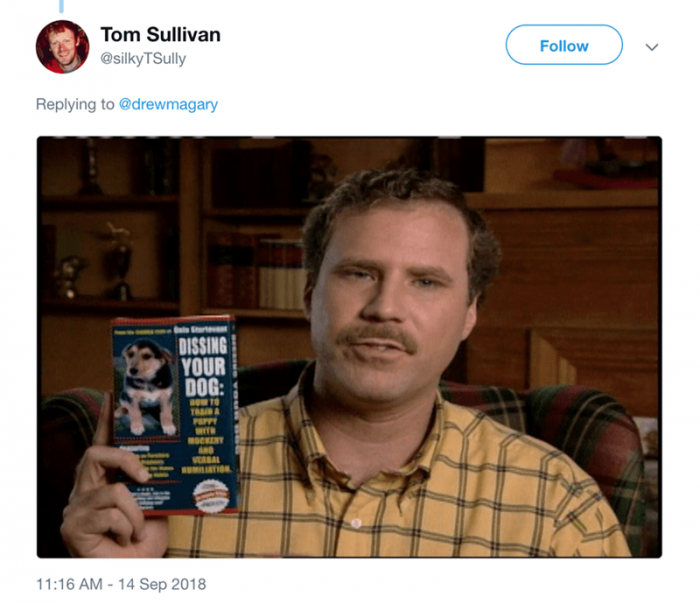Open the attached GIF image
This screenshot has height=604, width=700.
click(x=349, y=347)
